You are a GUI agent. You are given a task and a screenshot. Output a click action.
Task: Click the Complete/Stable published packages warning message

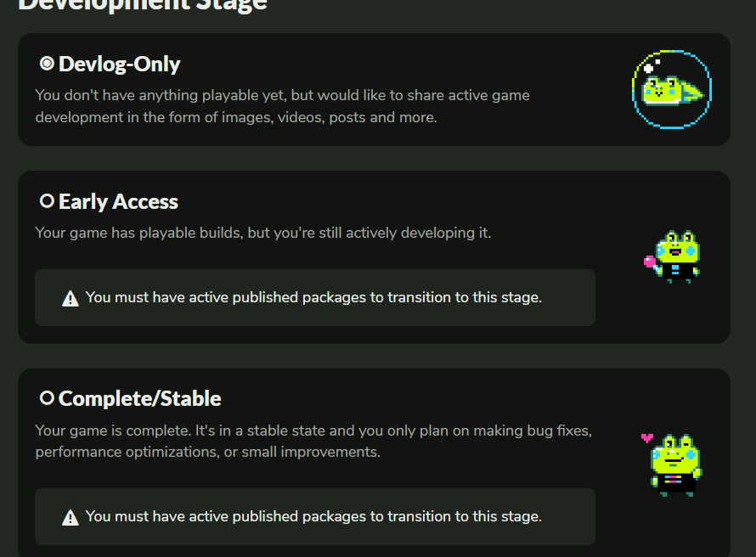pyautogui.click(x=313, y=516)
